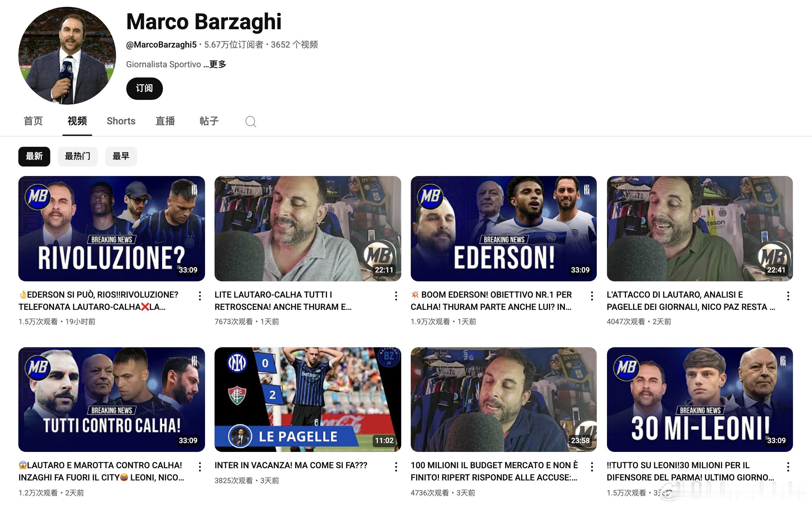Switch to the 首页 tab
This screenshot has height=509, width=812.
[x=33, y=121]
